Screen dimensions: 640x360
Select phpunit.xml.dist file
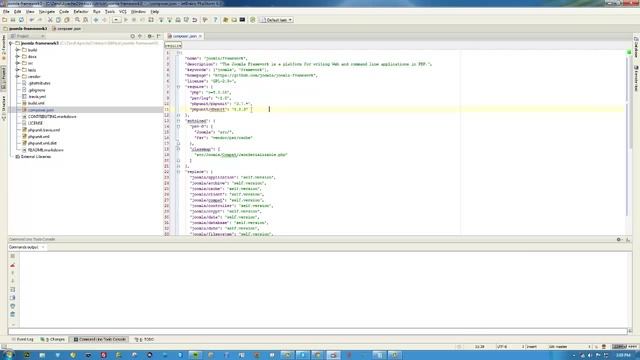pos(42,143)
